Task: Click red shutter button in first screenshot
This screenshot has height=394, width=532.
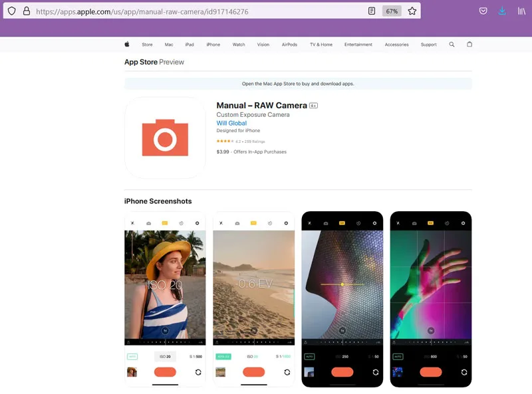Action: pos(165,372)
